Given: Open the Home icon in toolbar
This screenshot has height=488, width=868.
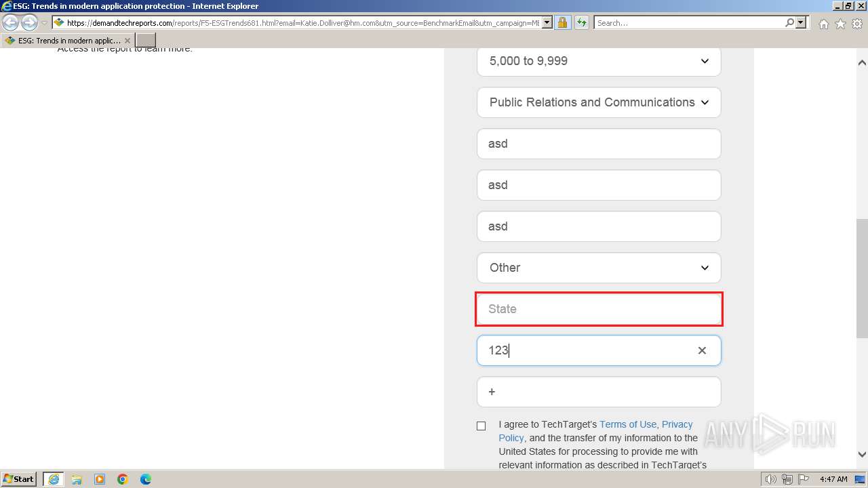Looking at the screenshot, I should pos(823,24).
